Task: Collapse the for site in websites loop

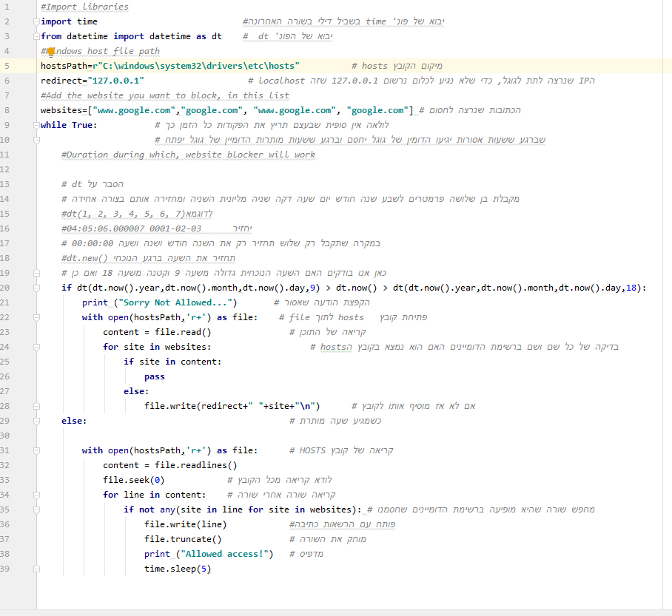Action: point(35,347)
